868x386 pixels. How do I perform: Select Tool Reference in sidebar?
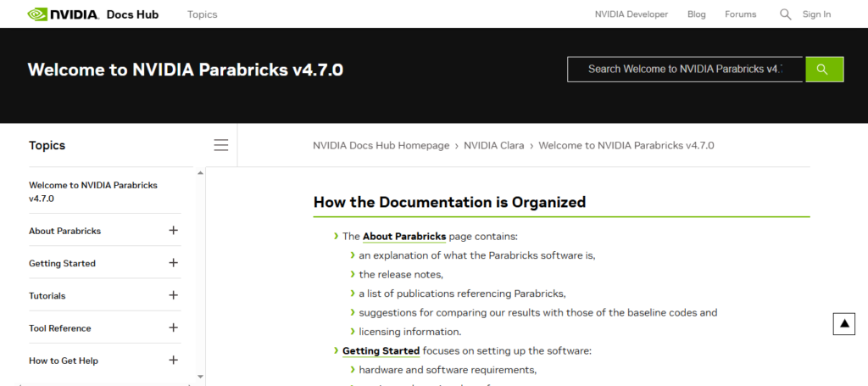(60, 328)
